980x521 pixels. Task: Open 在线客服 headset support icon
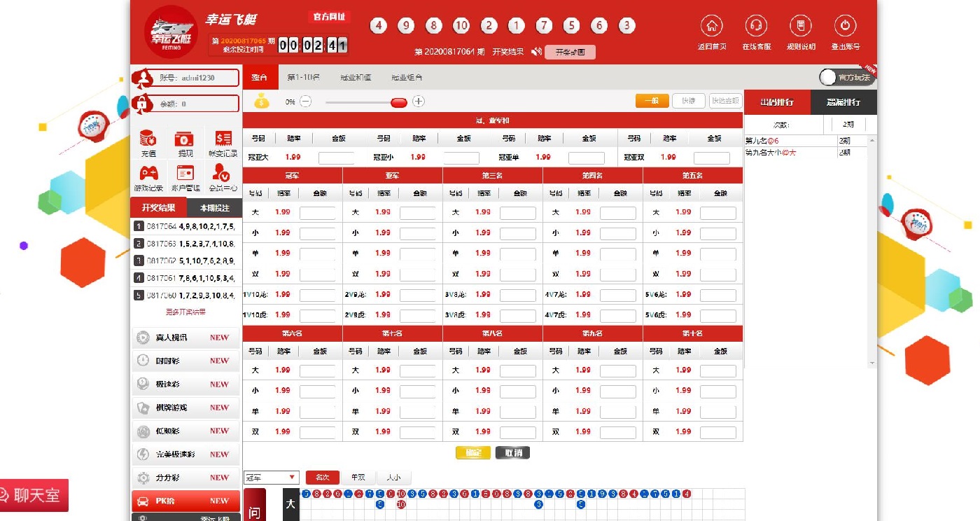[x=756, y=27]
